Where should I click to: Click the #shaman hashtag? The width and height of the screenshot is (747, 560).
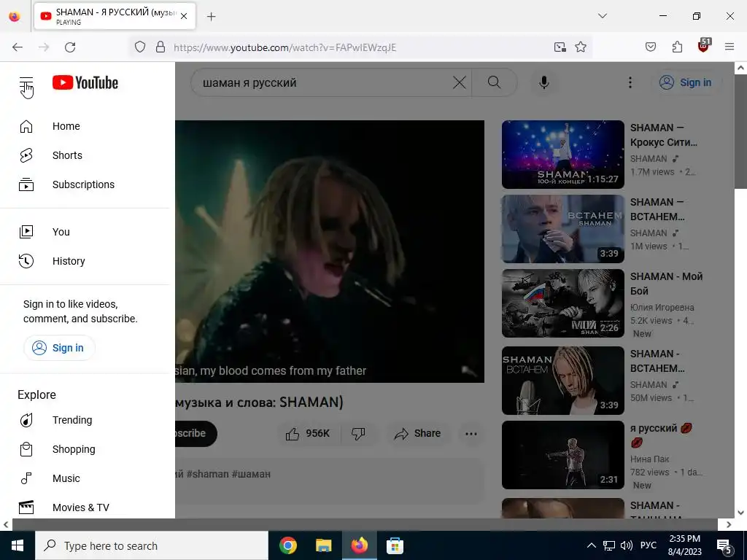click(207, 474)
